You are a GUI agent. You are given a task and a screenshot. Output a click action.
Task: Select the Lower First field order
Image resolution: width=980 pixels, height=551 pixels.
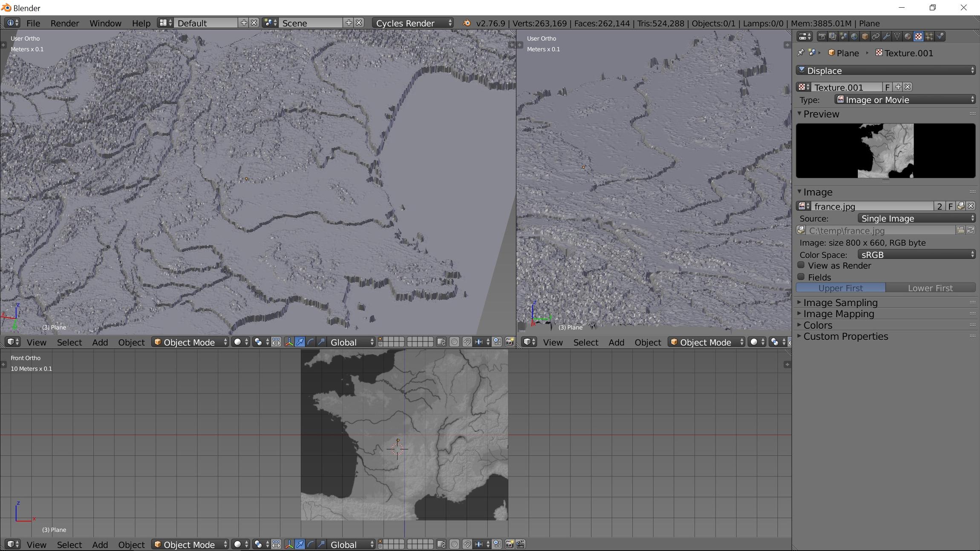pos(931,288)
